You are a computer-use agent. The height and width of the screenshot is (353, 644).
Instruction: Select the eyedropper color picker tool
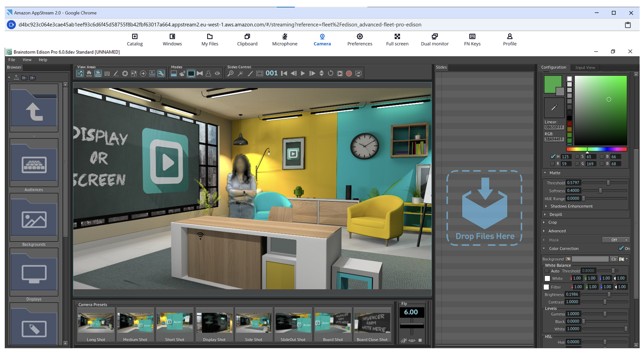(x=554, y=108)
